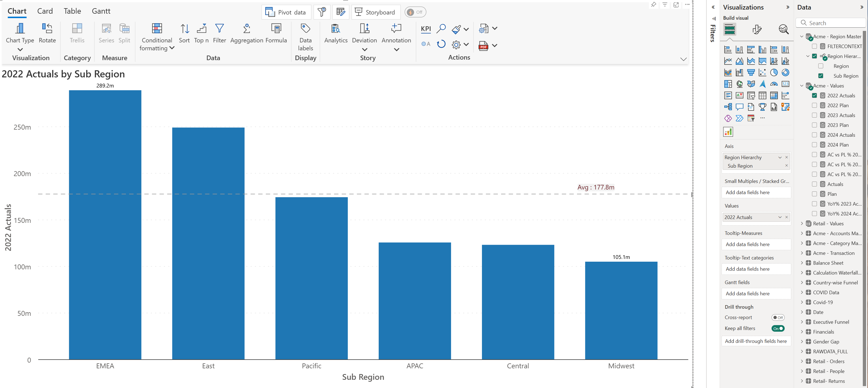
Task: Switch to the Table tab
Action: click(x=72, y=11)
